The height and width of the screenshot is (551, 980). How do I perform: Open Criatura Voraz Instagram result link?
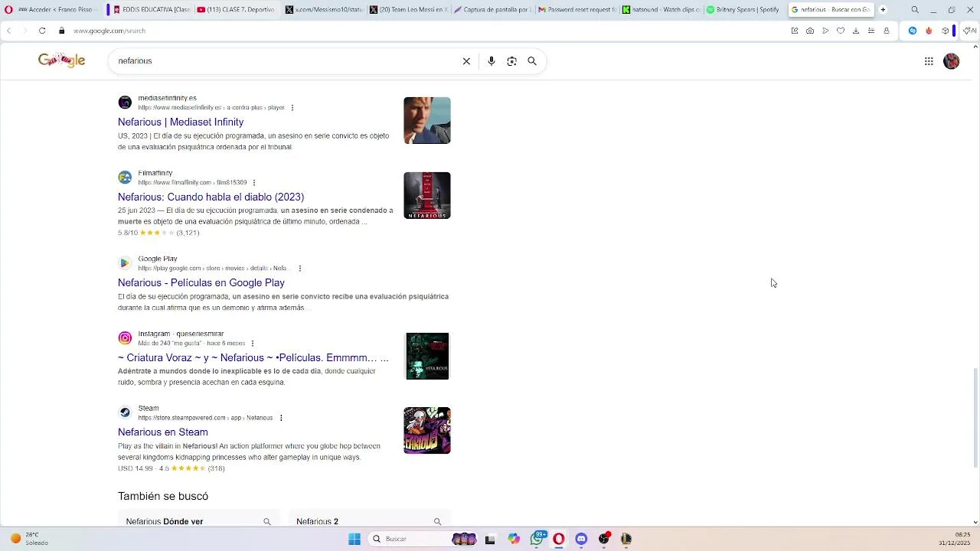[253, 358]
